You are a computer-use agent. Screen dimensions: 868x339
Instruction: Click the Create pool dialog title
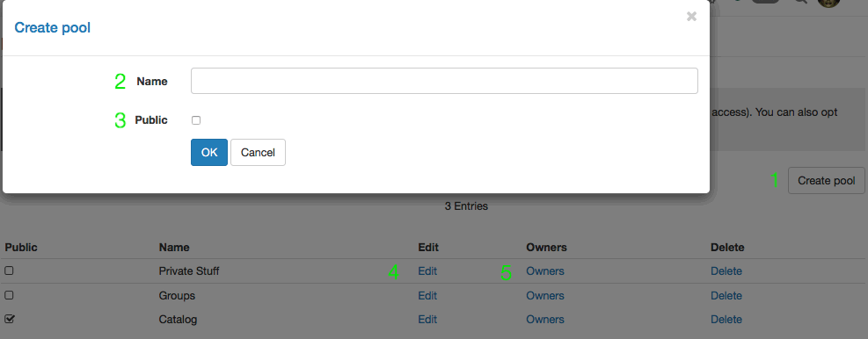(x=53, y=27)
